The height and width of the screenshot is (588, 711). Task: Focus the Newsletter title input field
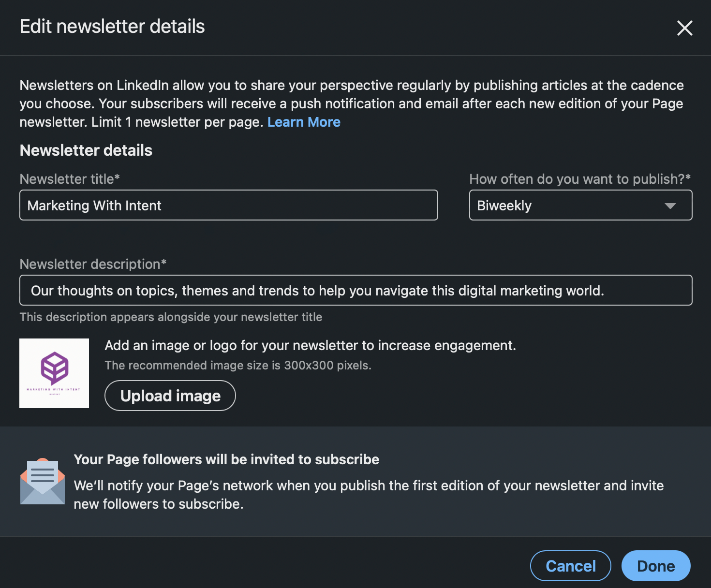tap(228, 206)
